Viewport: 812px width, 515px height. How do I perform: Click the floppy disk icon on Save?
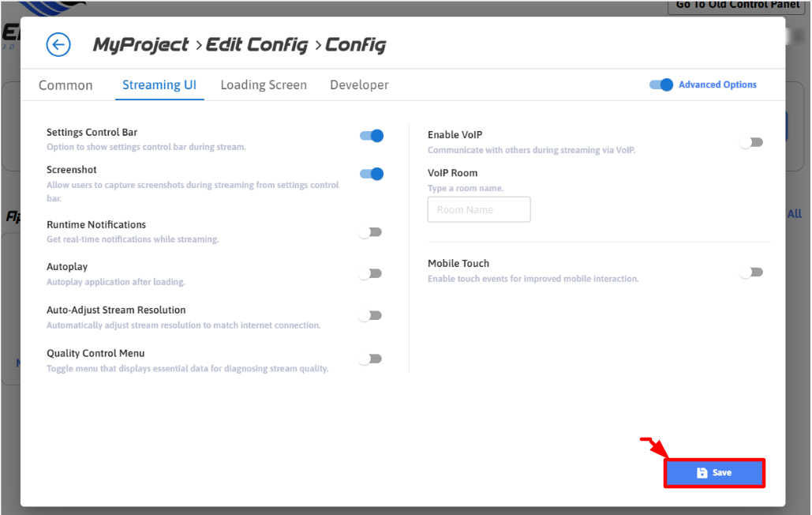(x=702, y=472)
